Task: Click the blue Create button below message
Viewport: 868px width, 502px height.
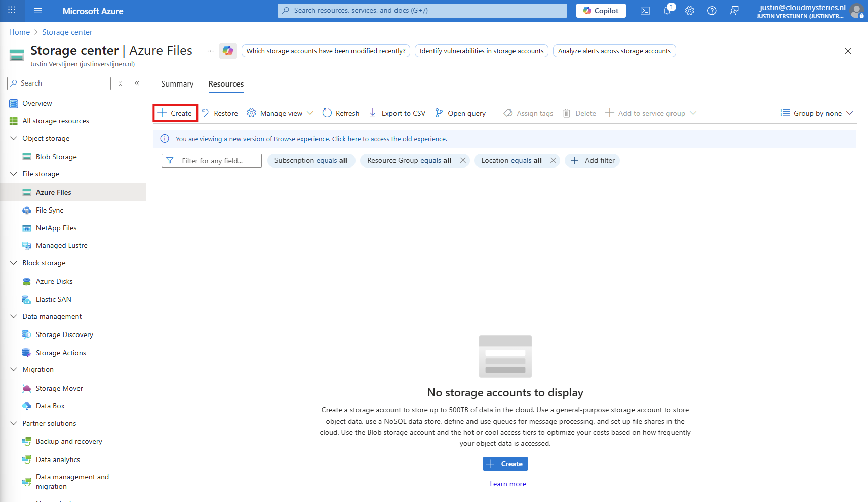Action: point(505,464)
